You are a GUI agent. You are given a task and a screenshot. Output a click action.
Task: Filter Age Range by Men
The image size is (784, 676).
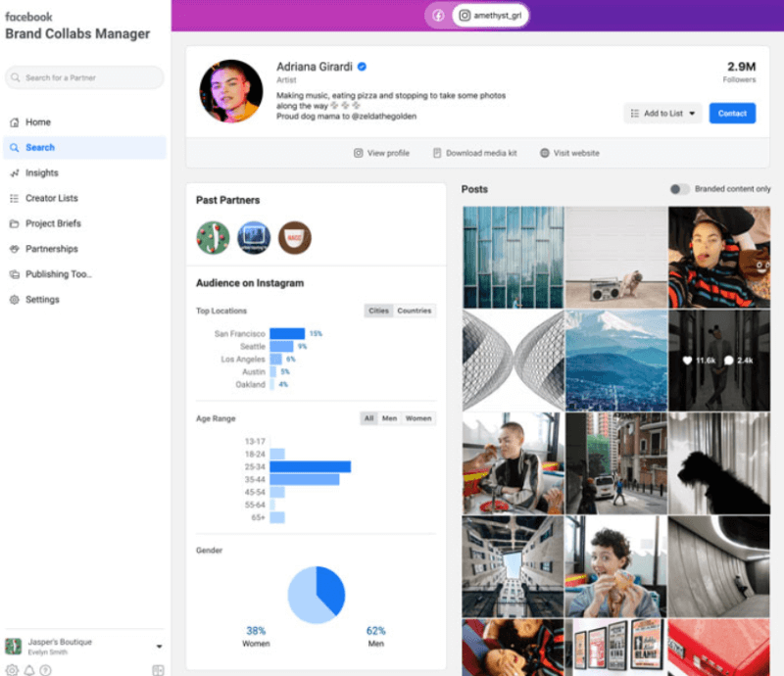tap(389, 418)
